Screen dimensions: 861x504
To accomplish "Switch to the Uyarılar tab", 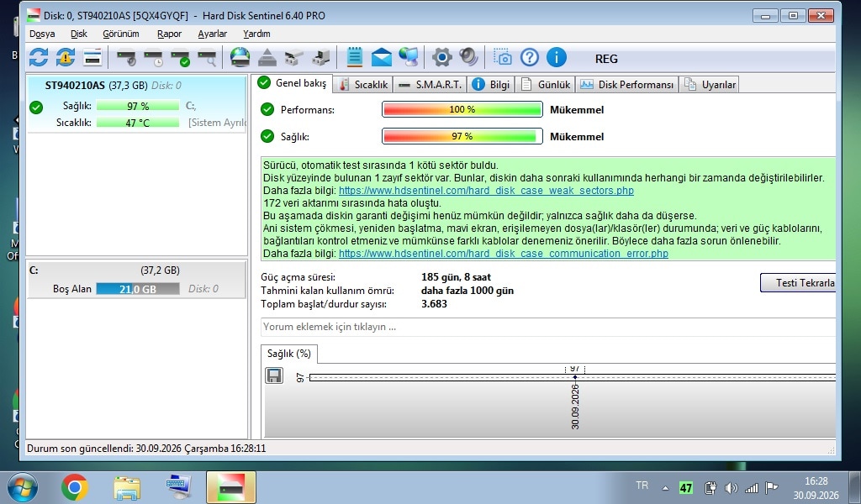I will point(709,85).
